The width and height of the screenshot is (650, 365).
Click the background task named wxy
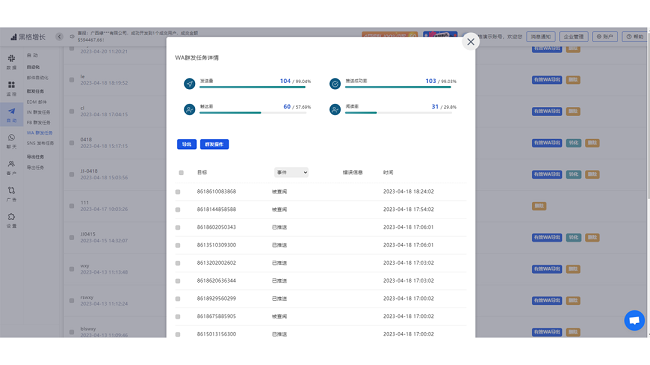85,266
